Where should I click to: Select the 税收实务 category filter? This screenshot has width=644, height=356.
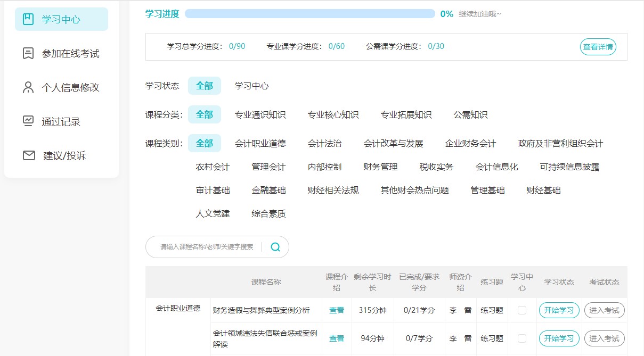point(437,167)
